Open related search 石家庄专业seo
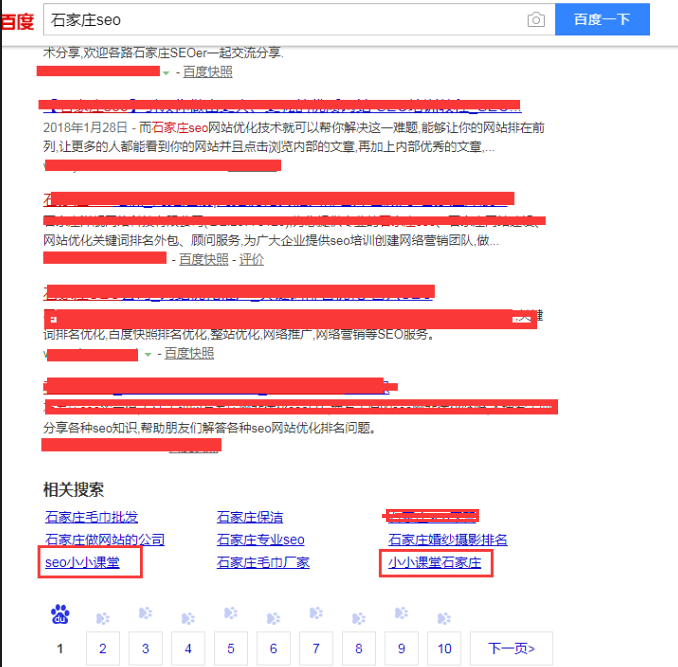The image size is (678, 667). (x=260, y=539)
